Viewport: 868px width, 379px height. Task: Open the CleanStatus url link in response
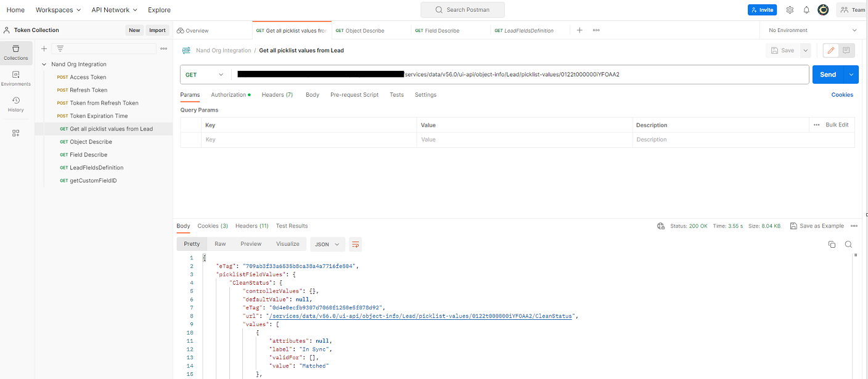(422, 316)
